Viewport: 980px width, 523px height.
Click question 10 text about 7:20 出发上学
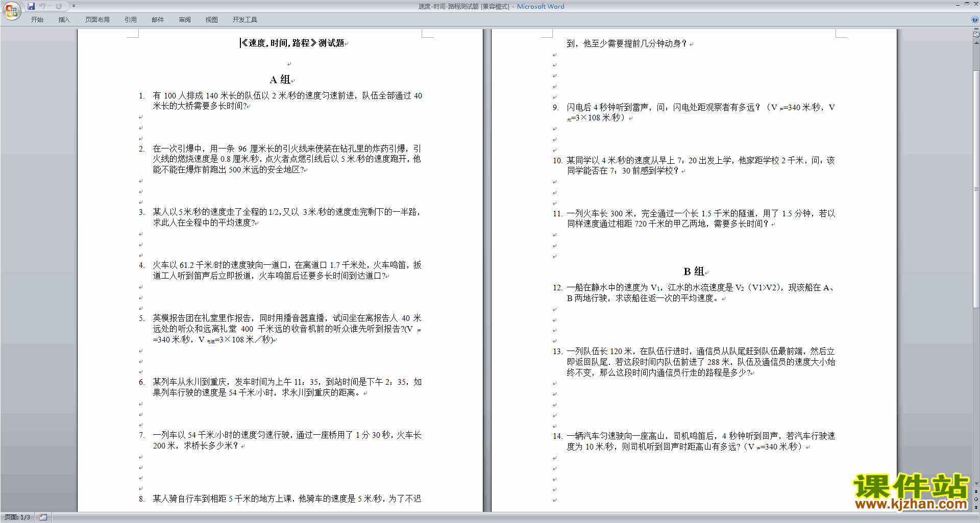701,165
